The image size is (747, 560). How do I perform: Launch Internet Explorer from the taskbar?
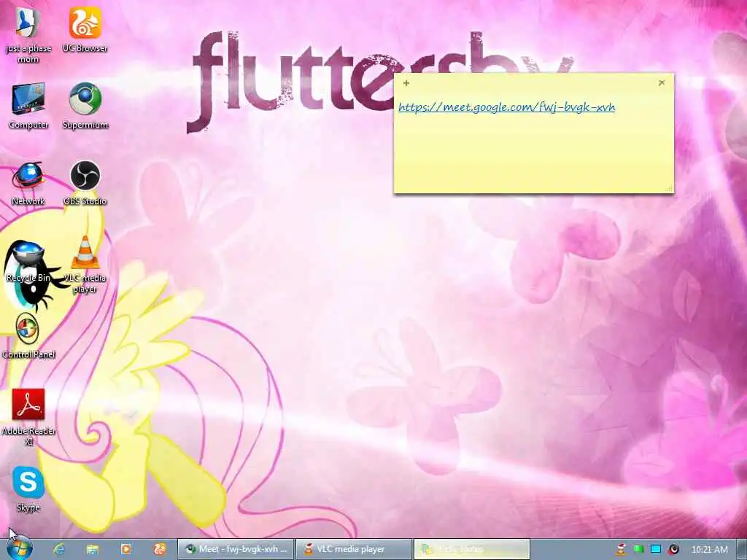(59, 549)
